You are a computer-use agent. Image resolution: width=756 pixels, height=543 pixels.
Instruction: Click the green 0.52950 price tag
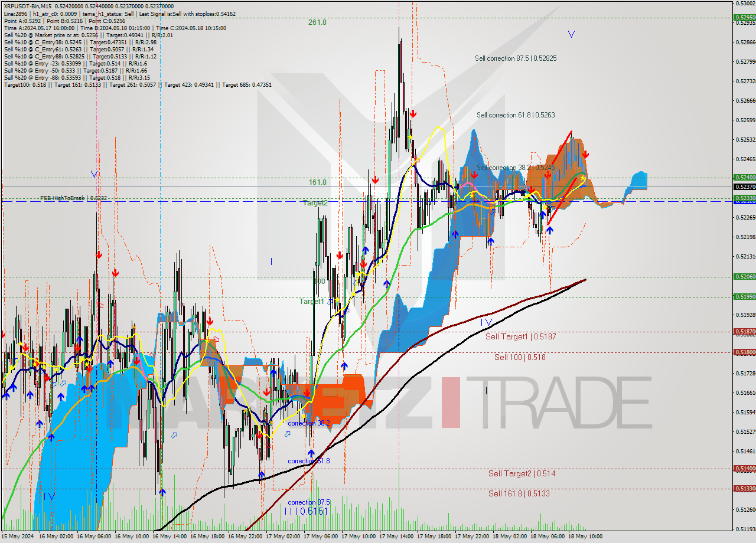[x=745, y=18]
